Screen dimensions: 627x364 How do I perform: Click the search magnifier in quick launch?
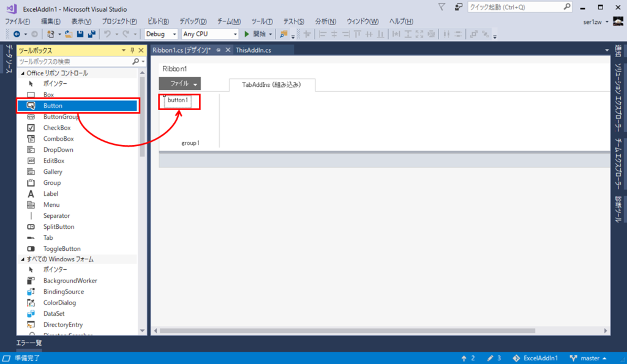(567, 7)
